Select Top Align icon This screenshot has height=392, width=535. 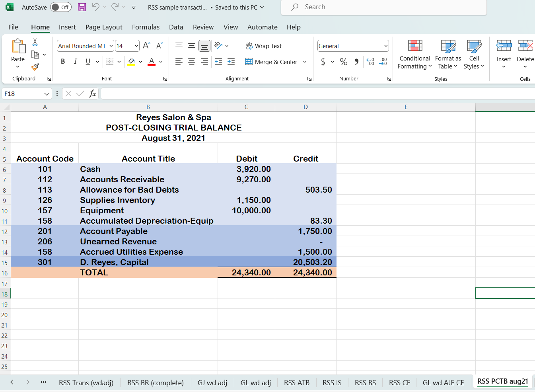pyautogui.click(x=179, y=46)
